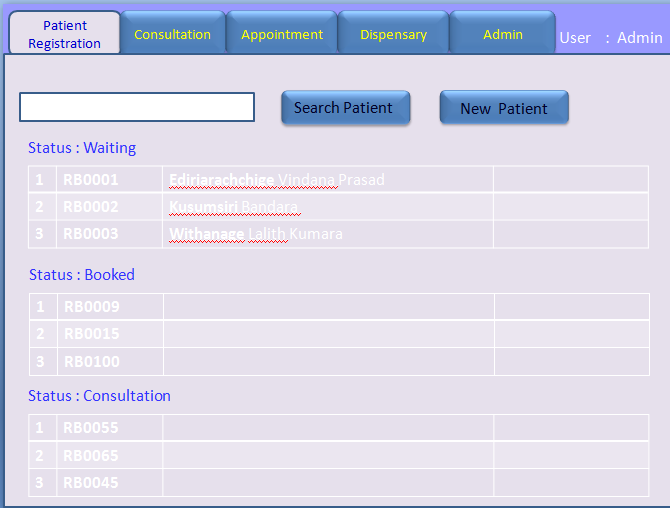Image resolution: width=670 pixels, height=508 pixels.
Task: Select booked patient RB0009
Action: tap(92, 306)
